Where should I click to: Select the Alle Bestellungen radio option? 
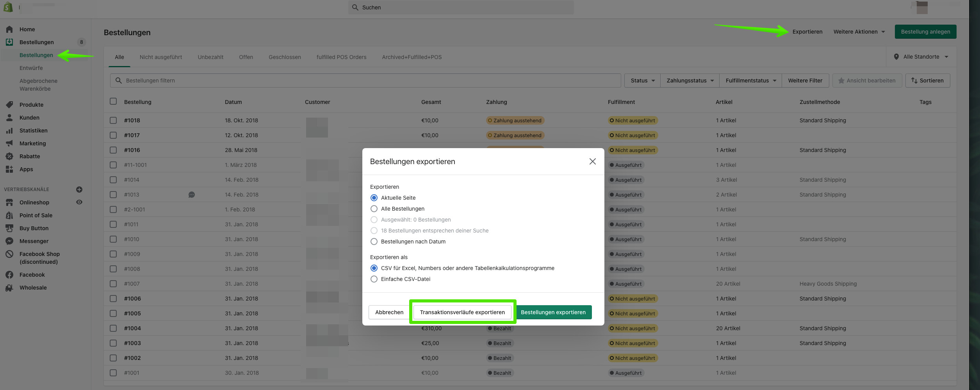coord(374,209)
